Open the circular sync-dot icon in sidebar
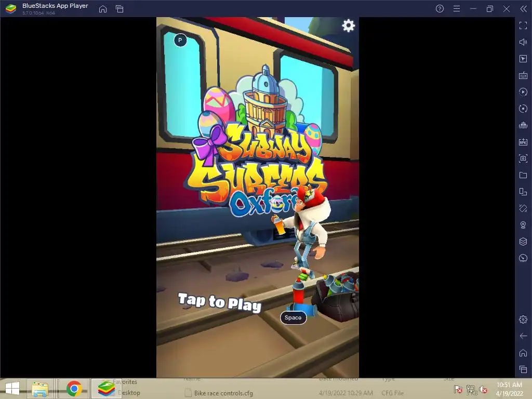 [x=523, y=109]
